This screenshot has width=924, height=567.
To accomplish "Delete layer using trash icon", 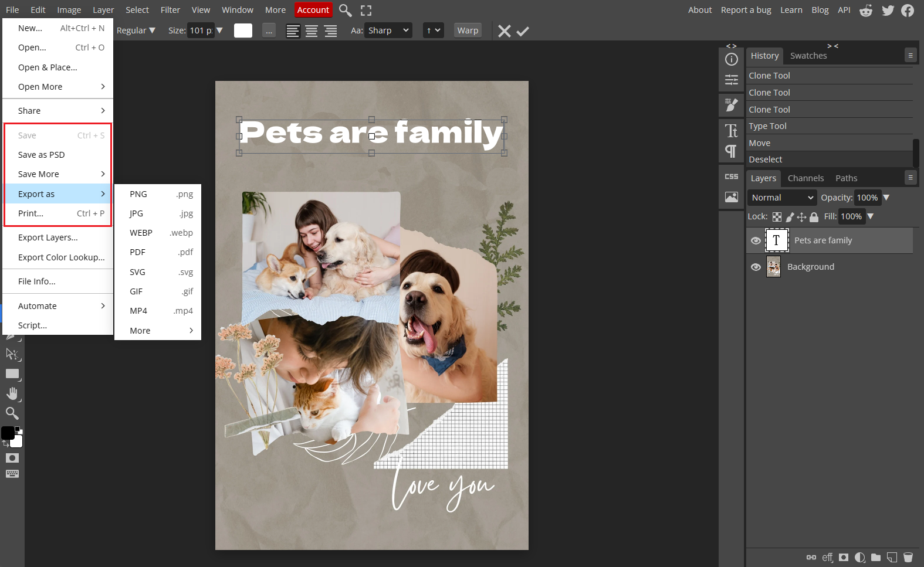I will (x=908, y=557).
